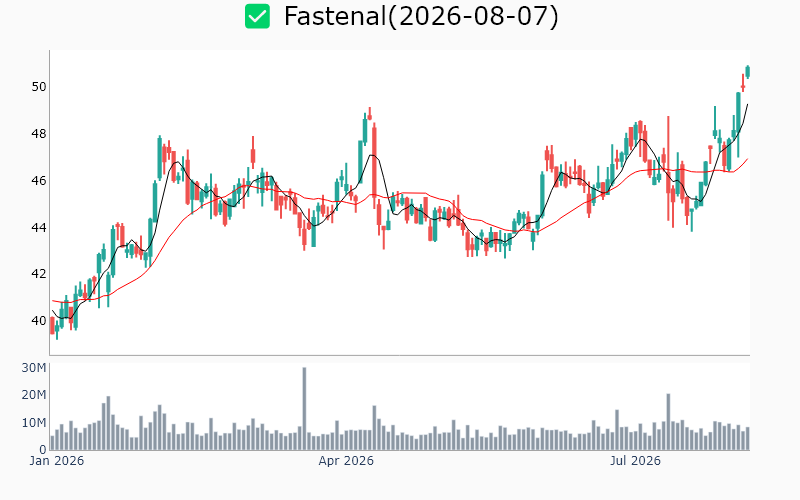The width and height of the screenshot is (800, 500).
Task: Click the 40 price axis label
Action: click(39, 320)
